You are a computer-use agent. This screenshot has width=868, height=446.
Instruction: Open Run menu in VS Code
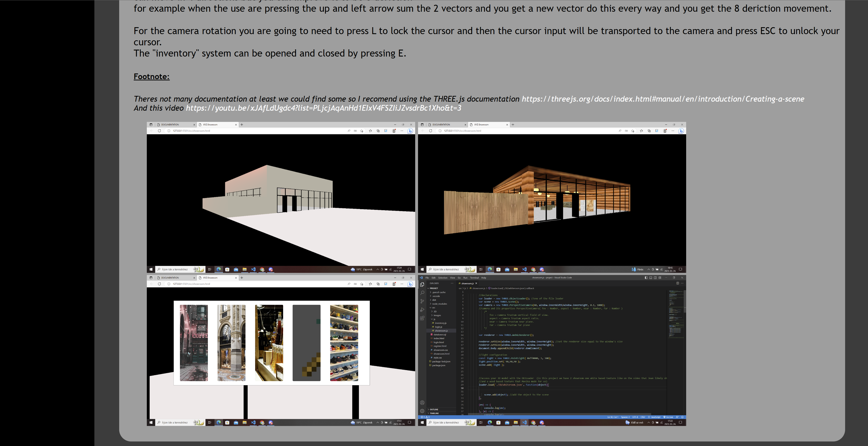[465, 278]
